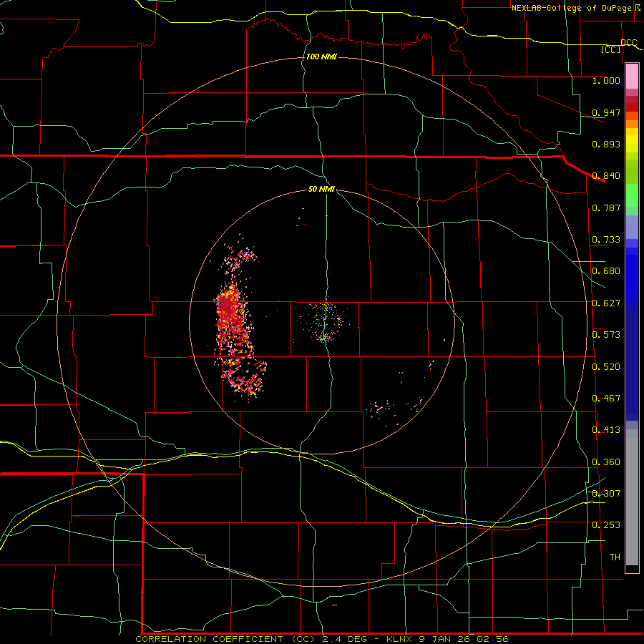Screen dimensions: 644x644
Task: Click the TH label at scale bottom
Action: pos(615,557)
